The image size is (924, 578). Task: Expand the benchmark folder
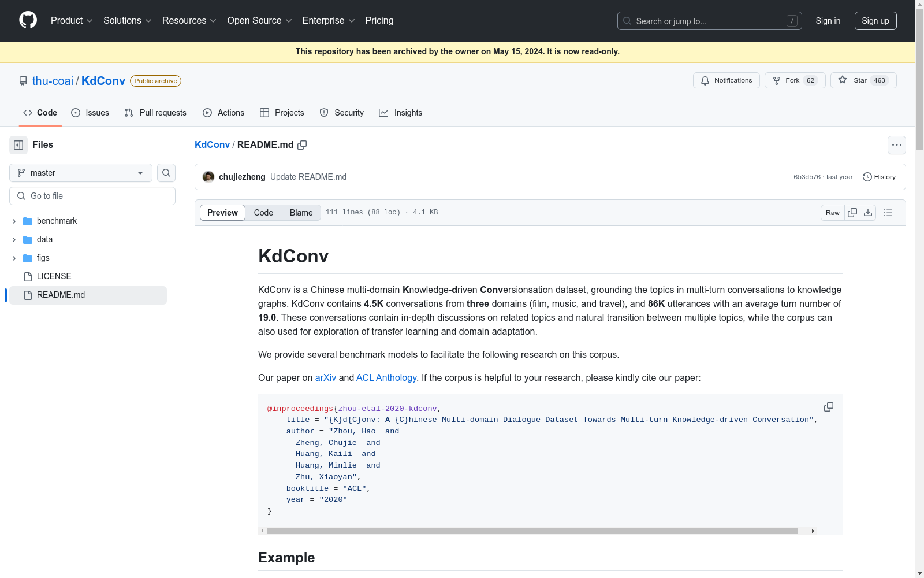click(x=14, y=221)
